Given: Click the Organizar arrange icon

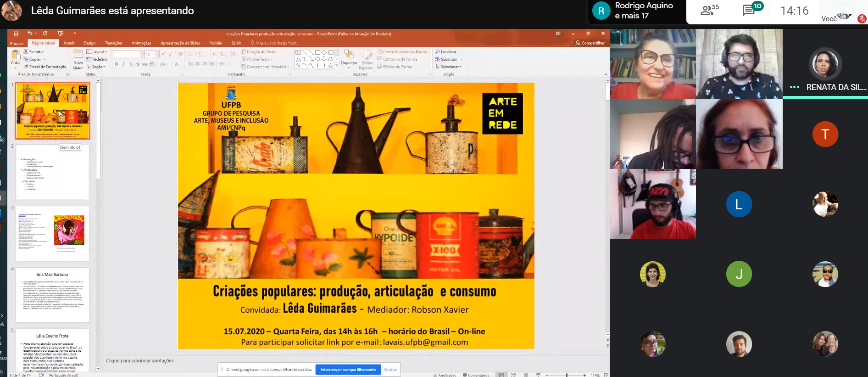Looking at the screenshot, I should (349, 58).
